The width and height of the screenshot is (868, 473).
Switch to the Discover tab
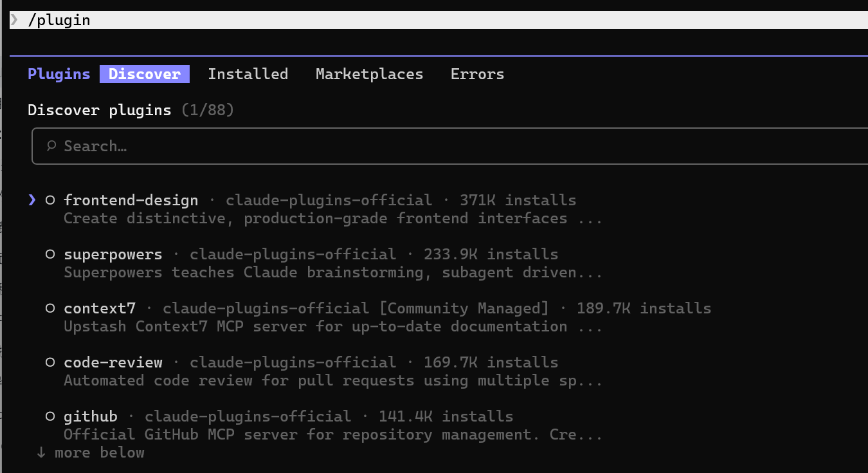coord(145,74)
